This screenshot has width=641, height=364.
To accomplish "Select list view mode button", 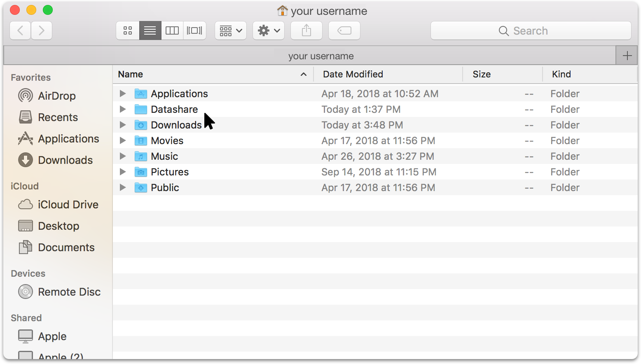I will click(x=150, y=30).
